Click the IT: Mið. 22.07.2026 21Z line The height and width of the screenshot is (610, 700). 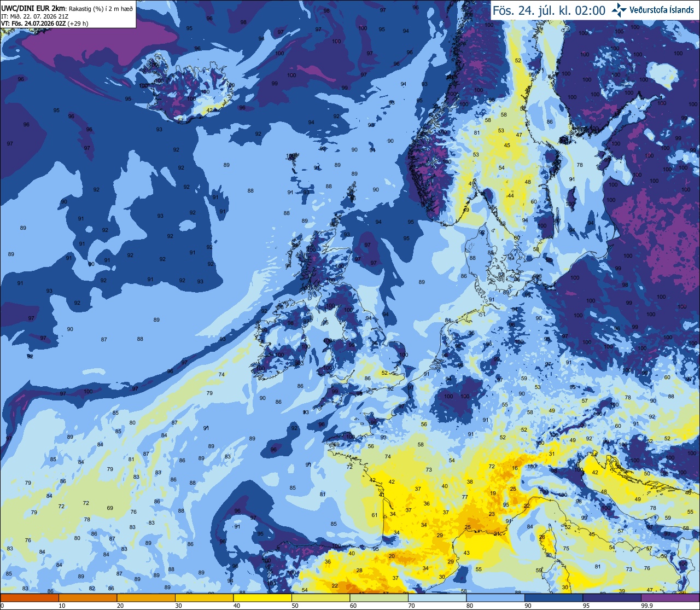coord(34,16)
